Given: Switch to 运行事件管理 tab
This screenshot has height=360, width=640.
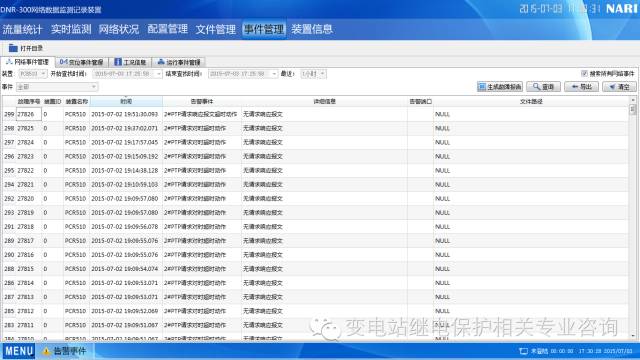Looking at the screenshot, I should point(179,62).
